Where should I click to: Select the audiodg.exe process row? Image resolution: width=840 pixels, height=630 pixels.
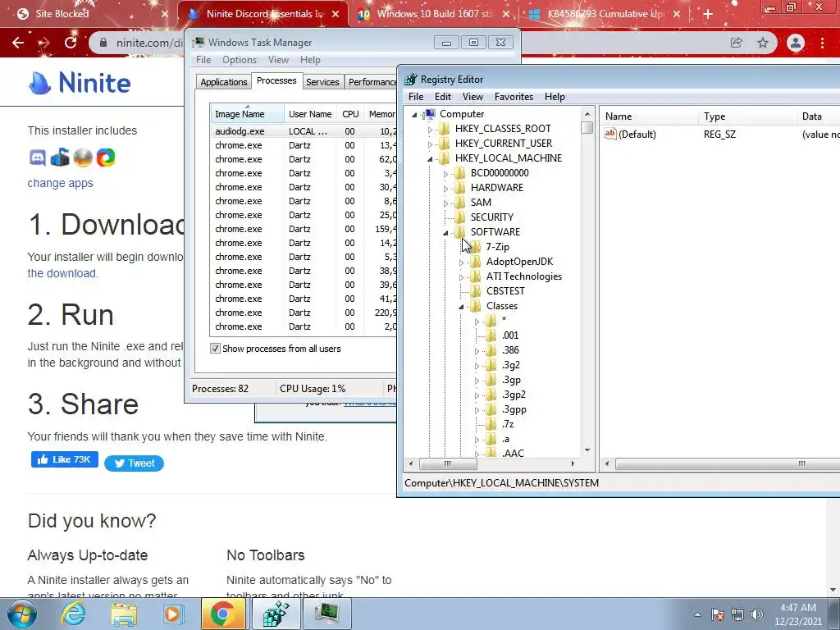point(304,131)
